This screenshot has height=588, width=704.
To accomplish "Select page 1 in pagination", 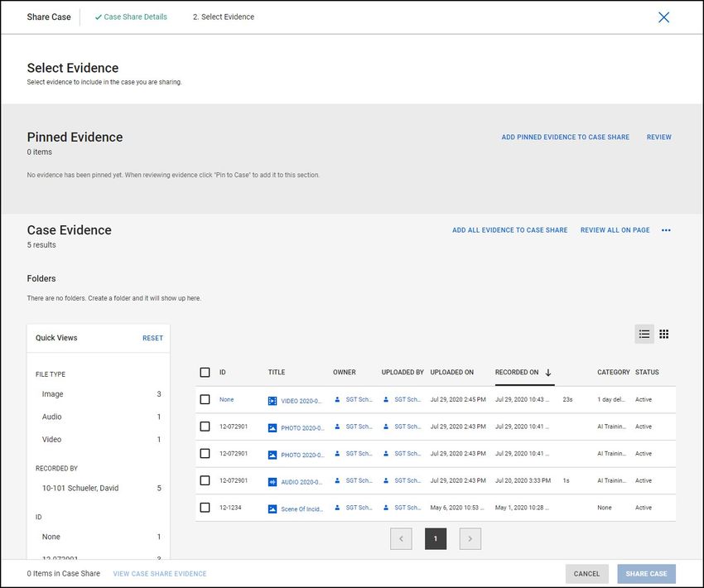I will pos(436,538).
